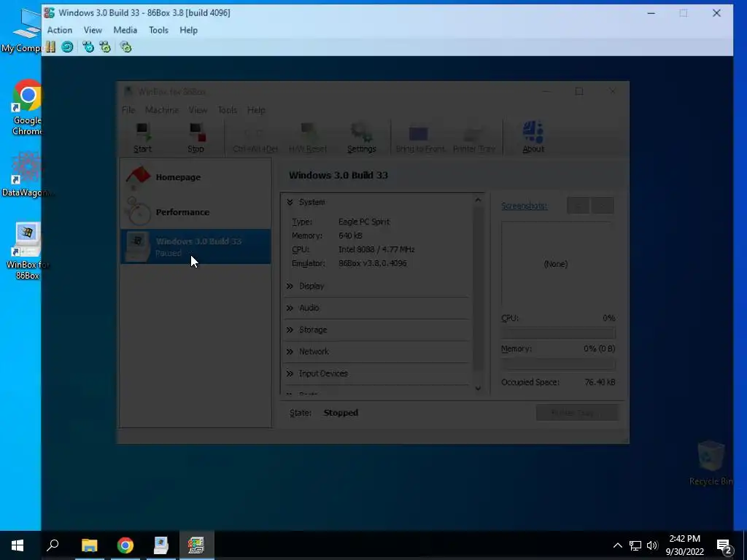747x560 pixels.
Task: Click the Screenshots link
Action: click(524, 206)
